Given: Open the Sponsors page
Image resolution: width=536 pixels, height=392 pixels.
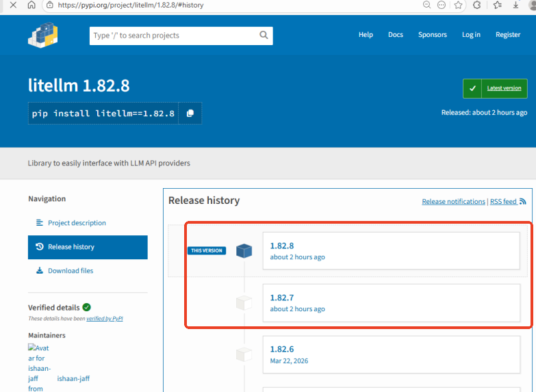Looking at the screenshot, I should [432, 35].
